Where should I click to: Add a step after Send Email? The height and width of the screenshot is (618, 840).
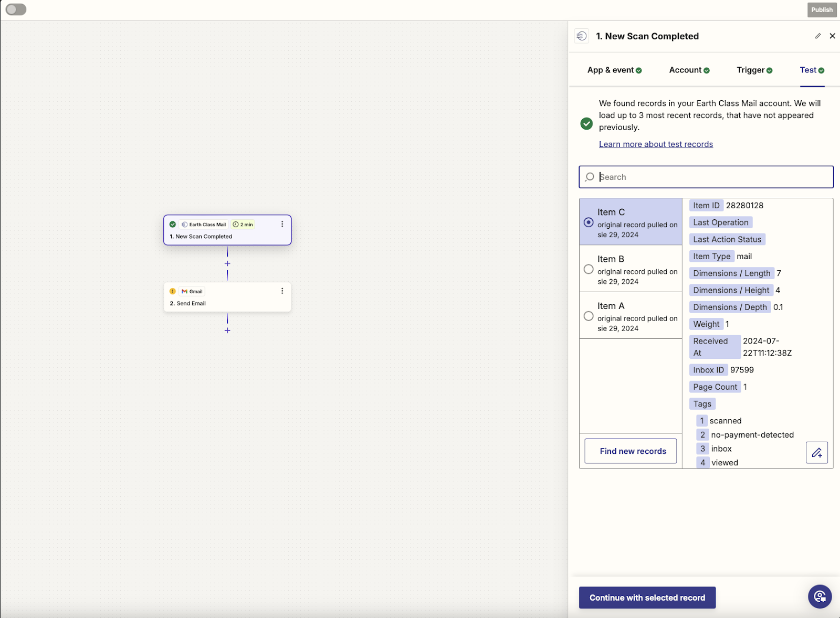click(227, 331)
